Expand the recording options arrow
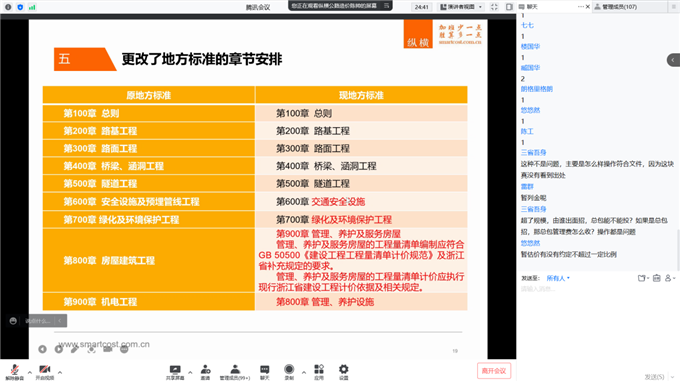This screenshot has width=680, height=382. 304,372
